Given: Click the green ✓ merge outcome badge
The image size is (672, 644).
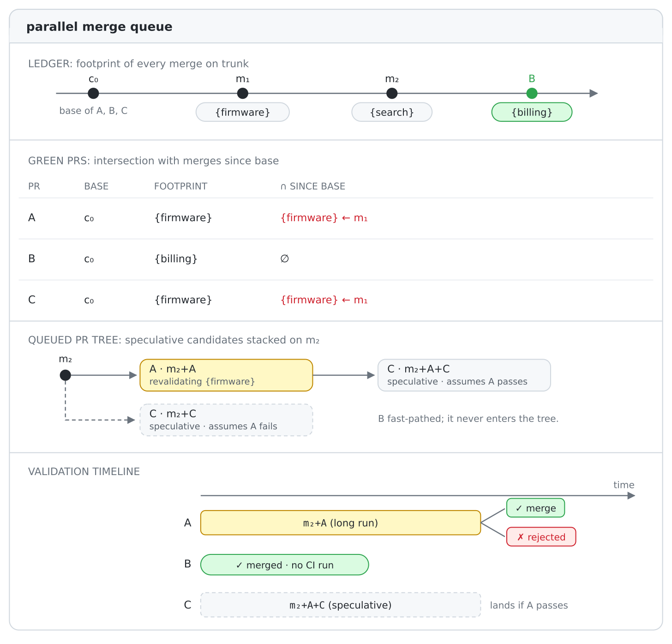Looking at the screenshot, I should [535, 508].
